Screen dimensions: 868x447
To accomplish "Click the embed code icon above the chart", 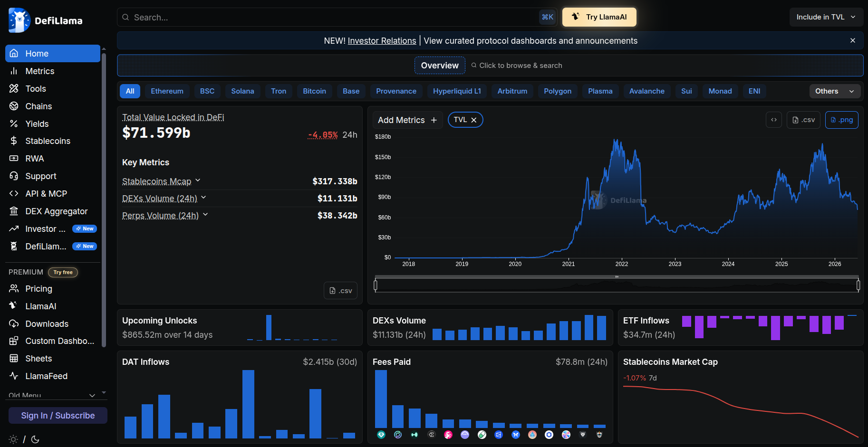I will coord(774,120).
